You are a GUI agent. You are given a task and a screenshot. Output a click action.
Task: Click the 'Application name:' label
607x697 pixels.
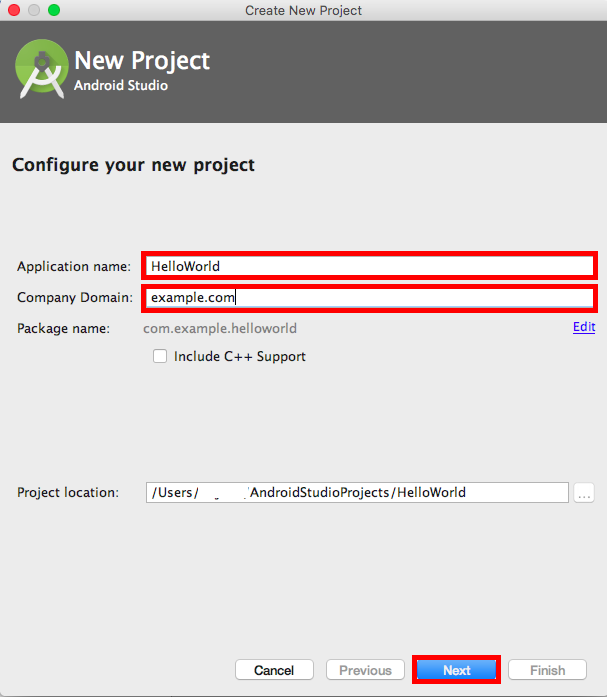tap(74, 267)
